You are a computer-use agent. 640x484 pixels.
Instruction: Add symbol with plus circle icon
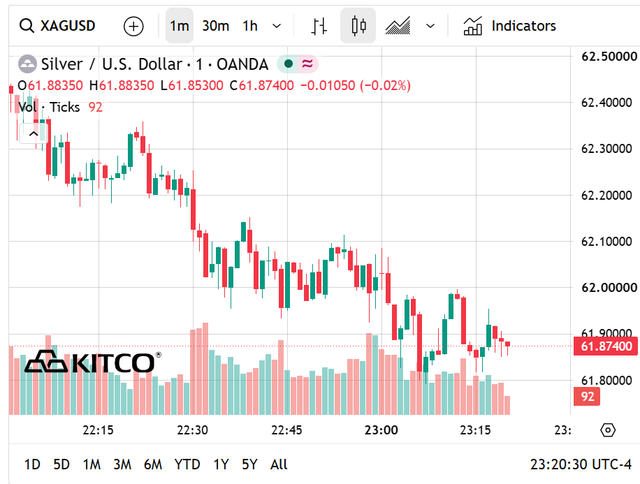[133, 26]
